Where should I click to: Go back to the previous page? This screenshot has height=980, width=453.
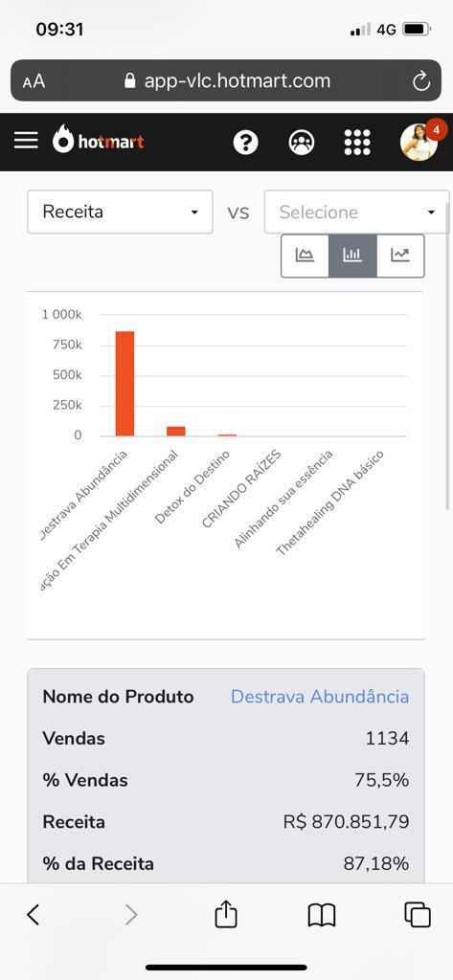tap(34, 915)
